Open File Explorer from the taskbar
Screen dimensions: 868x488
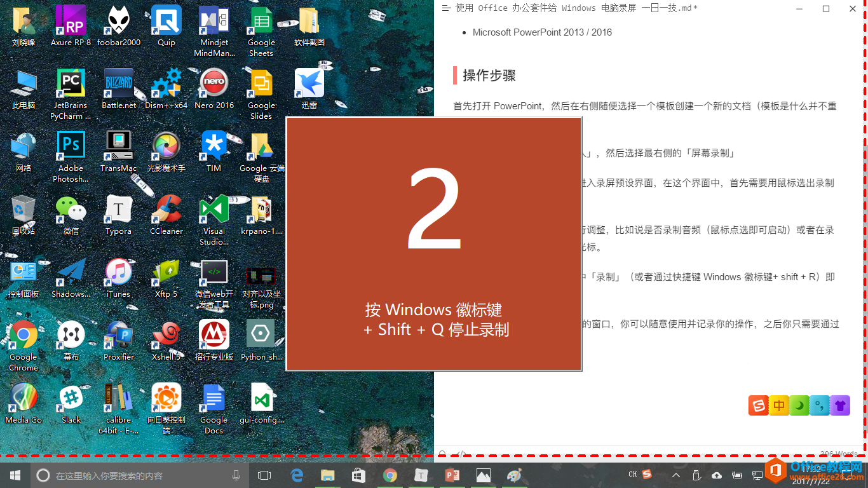tap(328, 475)
